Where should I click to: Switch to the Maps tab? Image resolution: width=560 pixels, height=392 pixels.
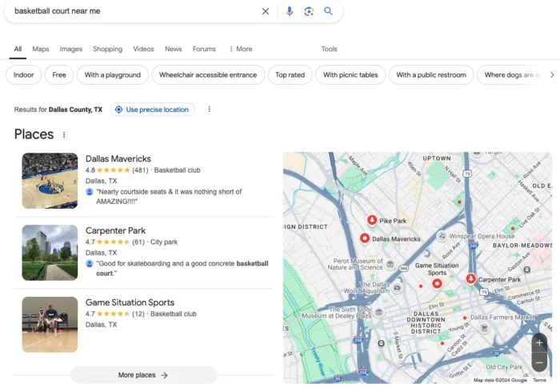(40, 49)
